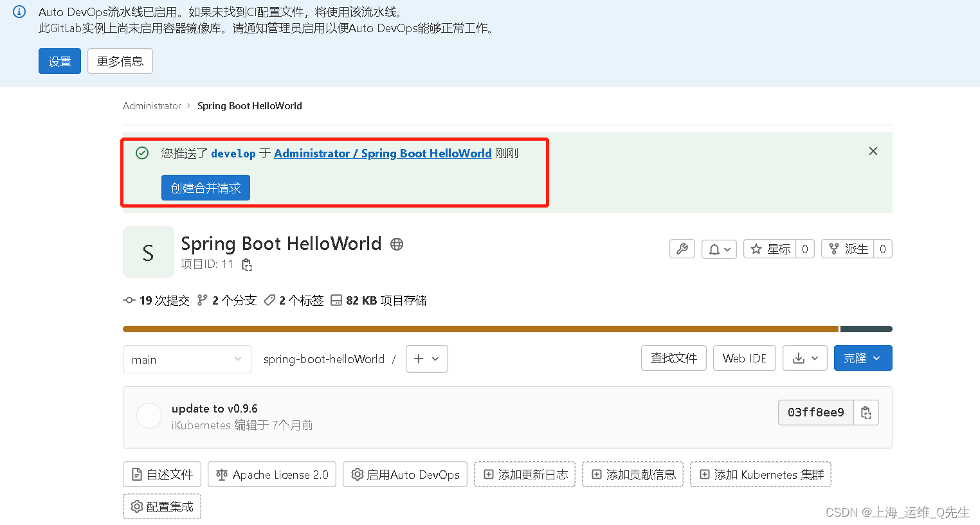Open Administrator / Spring Boot HelloWorld link
The width and height of the screenshot is (980, 525).
pos(383,154)
